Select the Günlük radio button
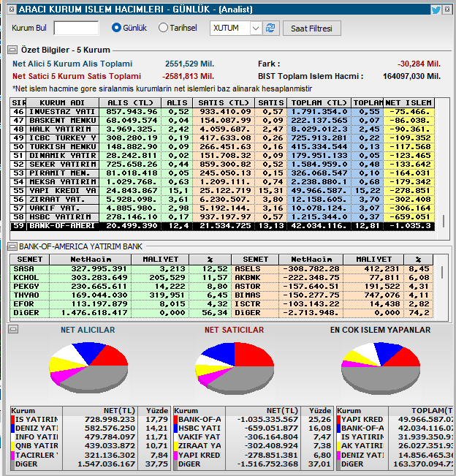The width and height of the screenshot is (456, 476). [116, 28]
